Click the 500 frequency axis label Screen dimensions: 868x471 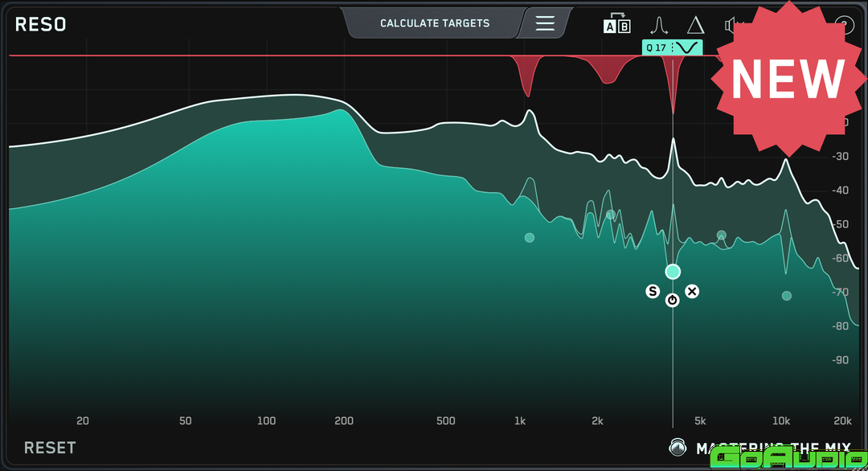445,421
